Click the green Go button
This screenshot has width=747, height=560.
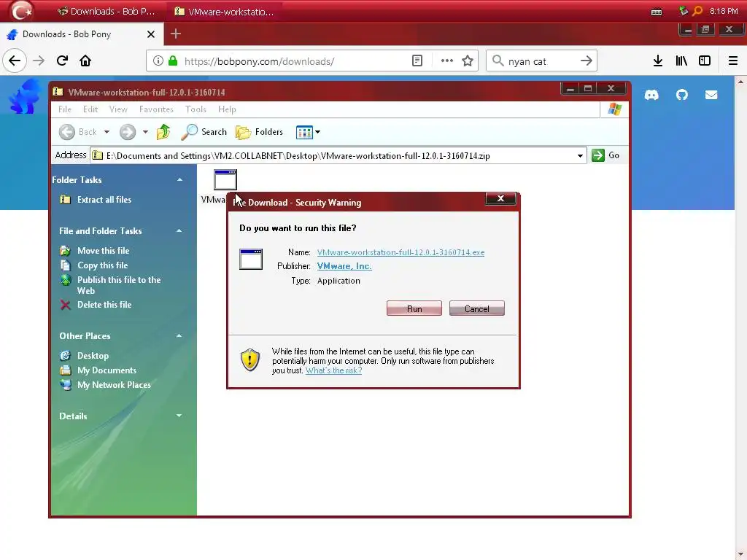point(605,155)
